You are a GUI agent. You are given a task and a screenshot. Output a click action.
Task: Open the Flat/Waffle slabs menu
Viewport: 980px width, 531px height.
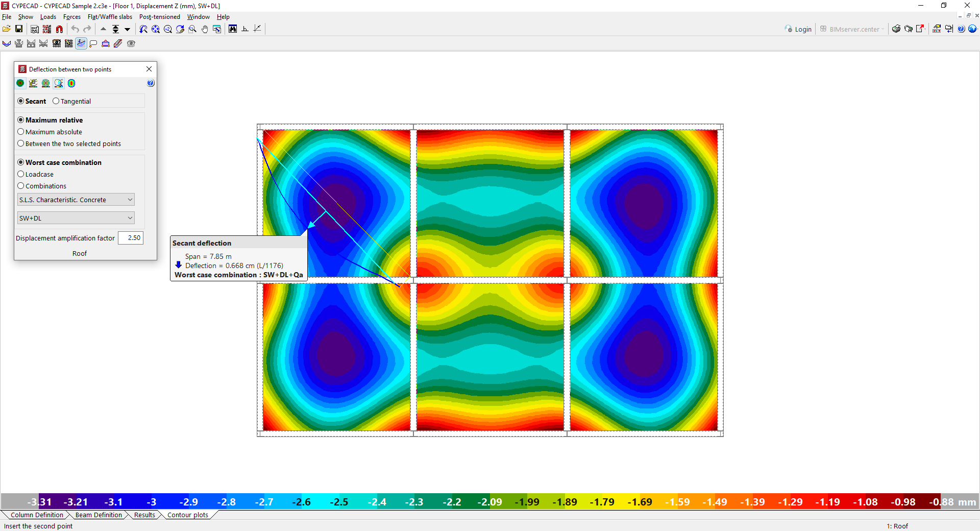pos(110,17)
